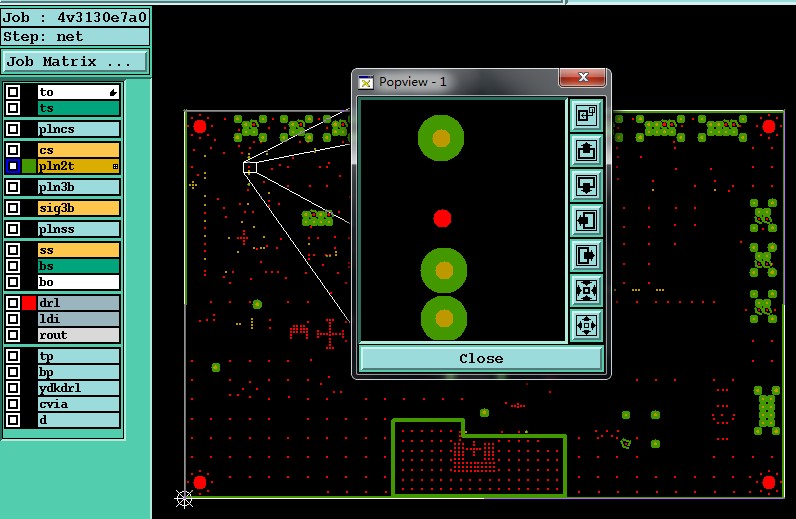
Task: Close the Popview window with X
Action: (x=583, y=77)
